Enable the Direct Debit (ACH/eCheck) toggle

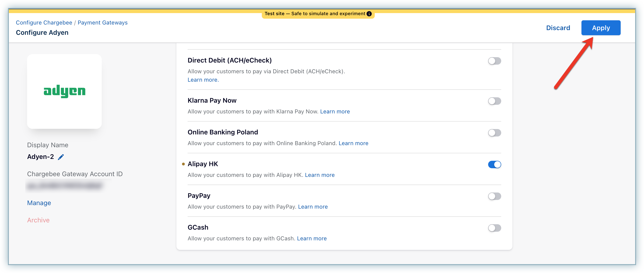point(494,61)
